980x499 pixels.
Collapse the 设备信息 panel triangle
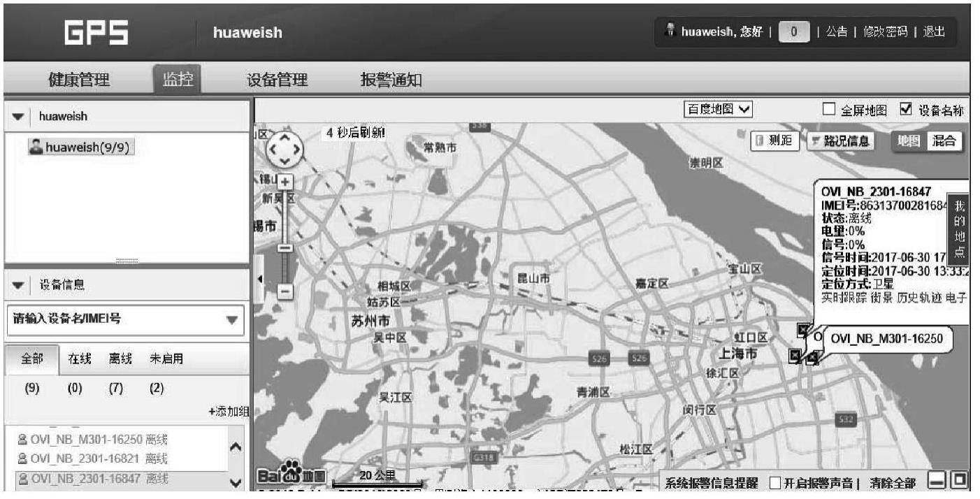[18, 285]
